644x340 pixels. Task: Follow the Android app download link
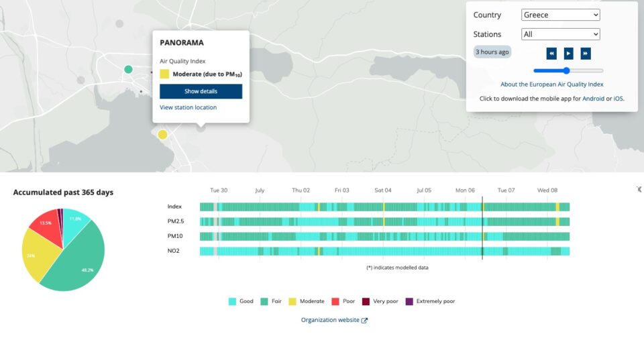click(593, 99)
